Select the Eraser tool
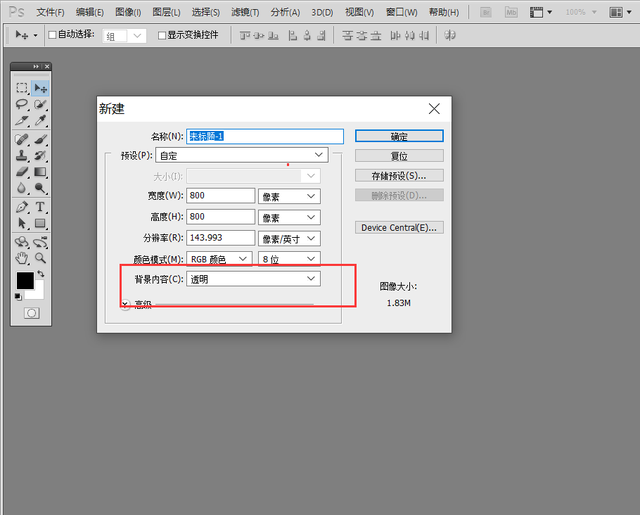This screenshot has width=640, height=515. (22, 172)
